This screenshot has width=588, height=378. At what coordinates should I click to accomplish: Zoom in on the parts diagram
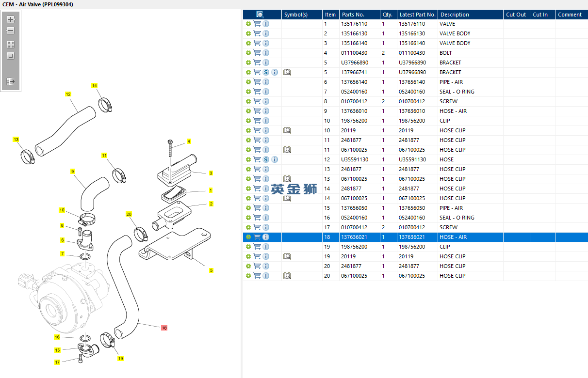11,19
